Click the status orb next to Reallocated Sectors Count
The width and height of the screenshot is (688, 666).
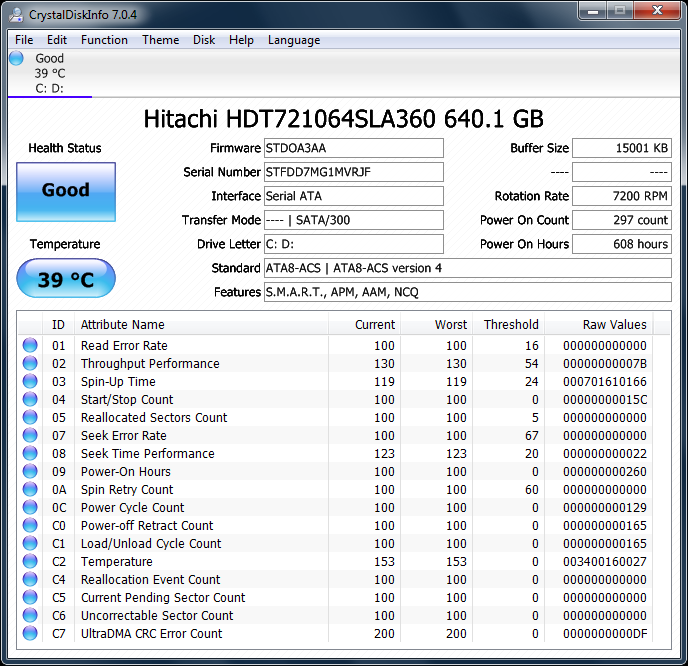(30, 418)
